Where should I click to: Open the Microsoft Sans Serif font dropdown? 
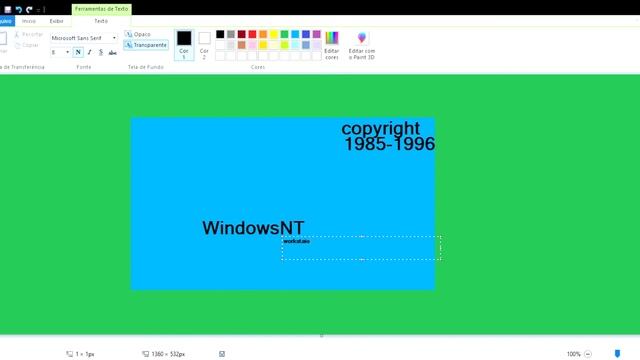(x=114, y=38)
